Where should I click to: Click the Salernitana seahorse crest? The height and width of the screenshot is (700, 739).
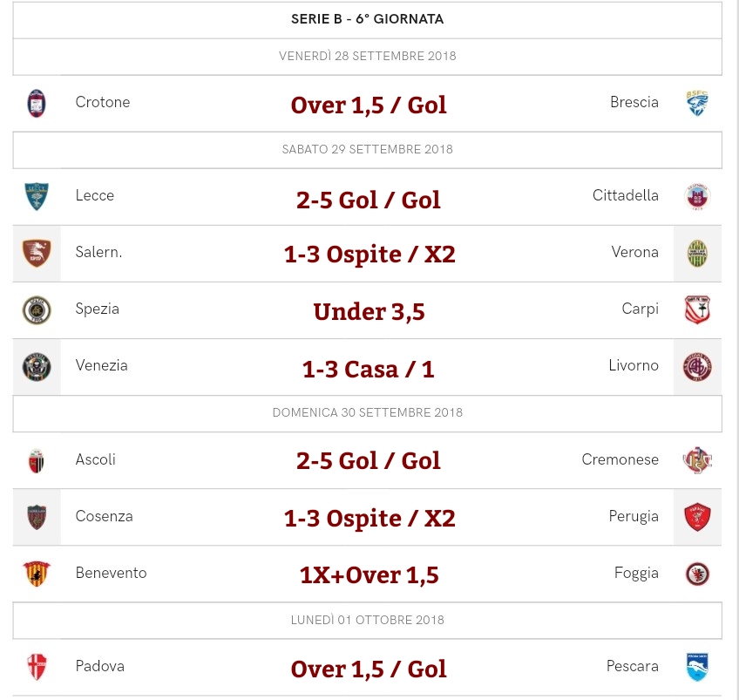tap(37, 254)
